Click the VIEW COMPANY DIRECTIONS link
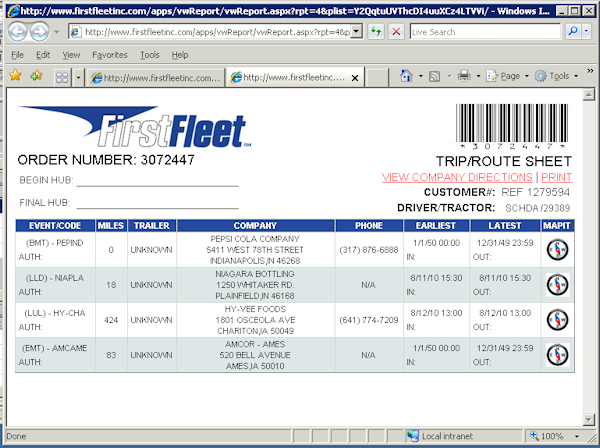Image resolution: width=600 pixels, height=448 pixels. [x=457, y=177]
